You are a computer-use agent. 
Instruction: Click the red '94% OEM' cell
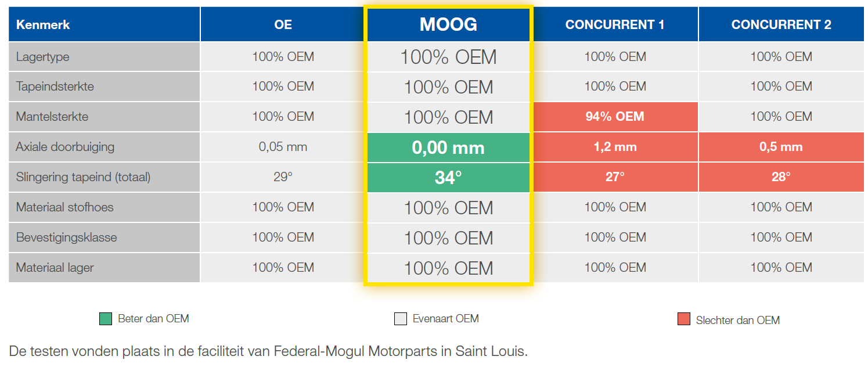[615, 117]
